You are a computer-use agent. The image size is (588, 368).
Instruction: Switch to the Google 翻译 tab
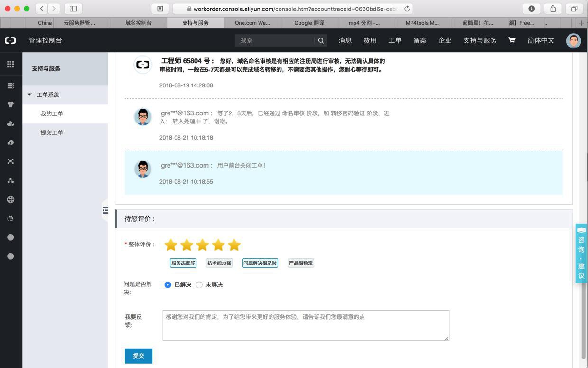309,23
